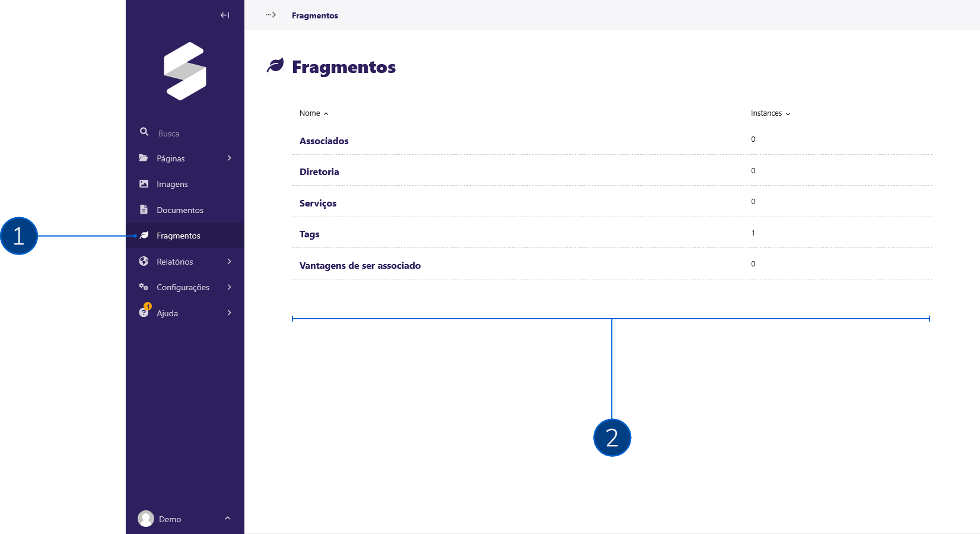980x534 pixels.
Task: Click the Relatórios globe icon
Action: (144, 261)
